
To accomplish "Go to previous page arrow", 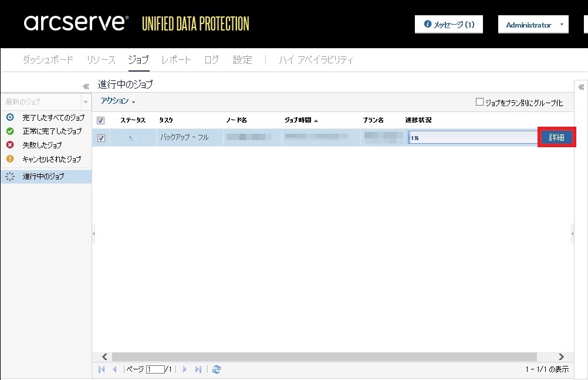I will click(114, 369).
